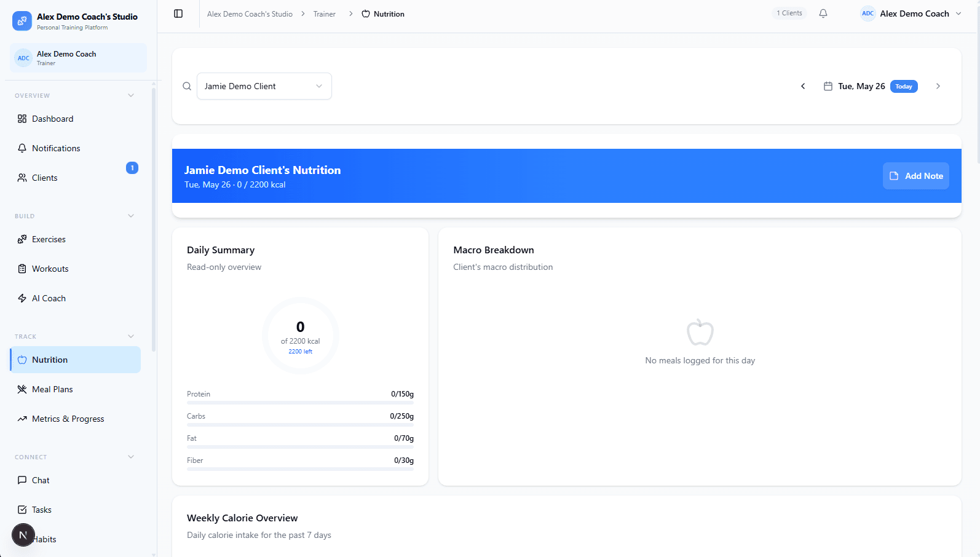Click the studio logo icon

[x=22, y=21]
